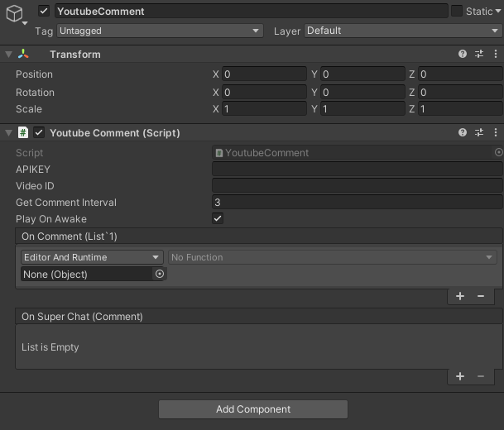Open Transform component three-dot menu
This screenshot has height=430, width=504.
(496, 54)
